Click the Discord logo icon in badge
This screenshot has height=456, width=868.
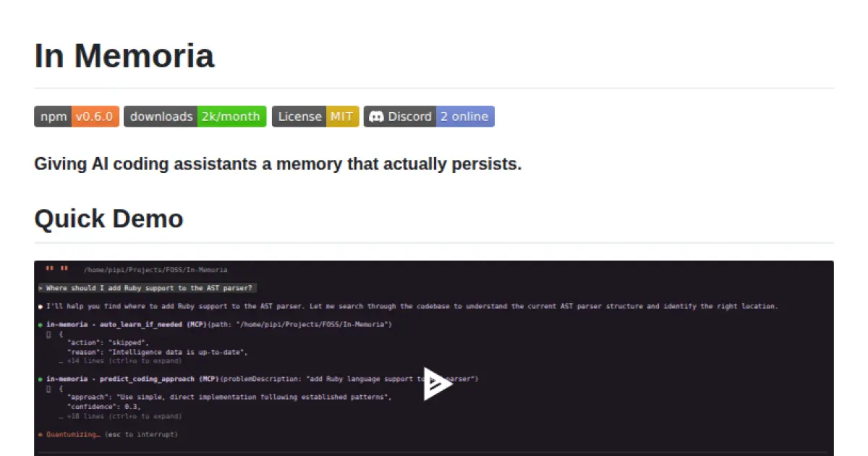coord(376,117)
